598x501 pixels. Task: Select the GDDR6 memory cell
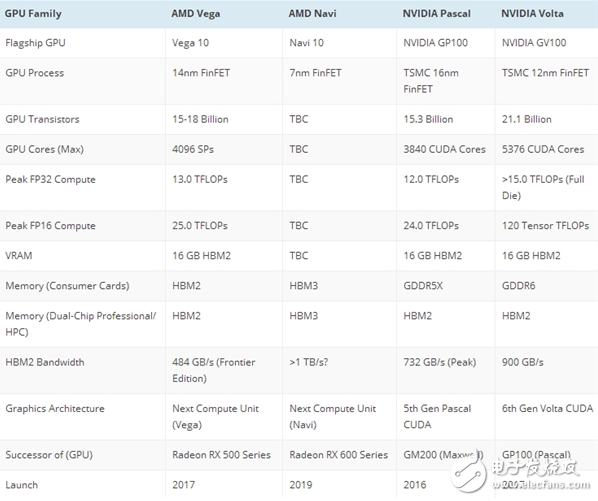pos(519,286)
